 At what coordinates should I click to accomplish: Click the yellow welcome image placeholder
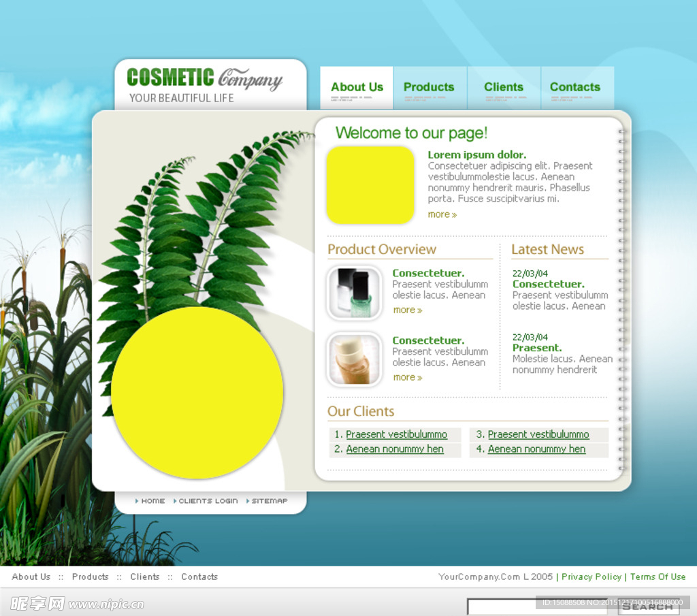(x=370, y=185)
